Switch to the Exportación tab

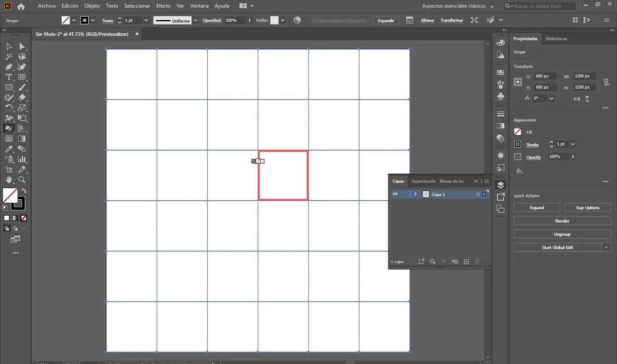[x=424, y=181]
